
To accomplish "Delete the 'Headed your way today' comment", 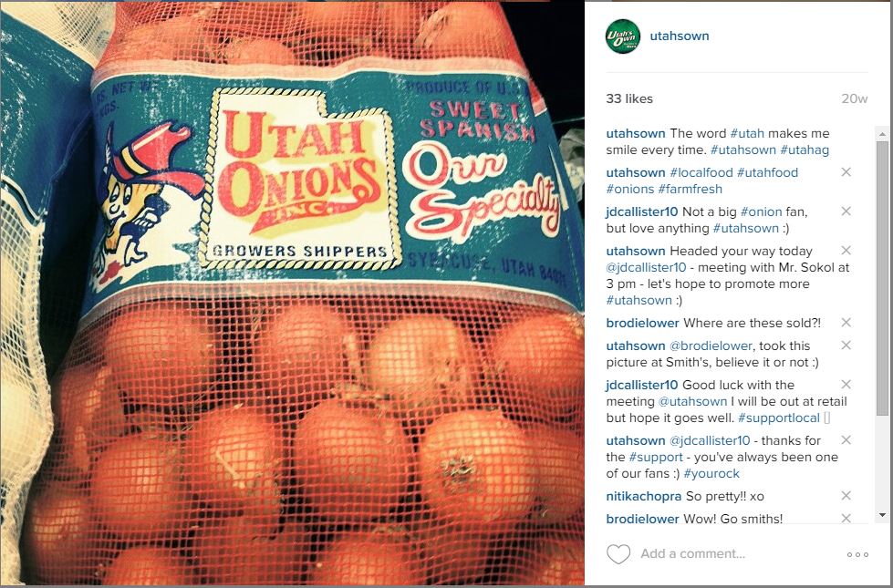I will click(x=846, y=251).
